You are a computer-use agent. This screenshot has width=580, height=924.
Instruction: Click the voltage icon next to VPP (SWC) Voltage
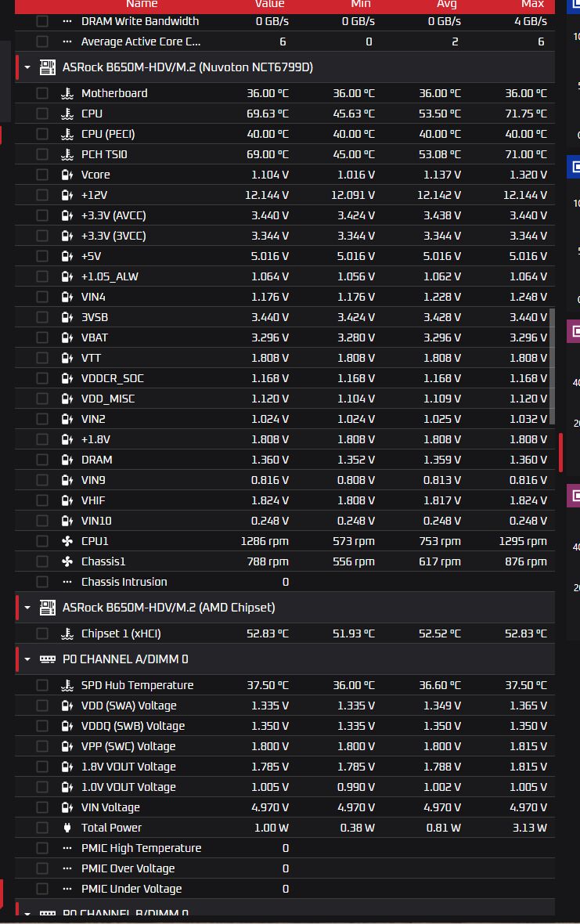67,746
